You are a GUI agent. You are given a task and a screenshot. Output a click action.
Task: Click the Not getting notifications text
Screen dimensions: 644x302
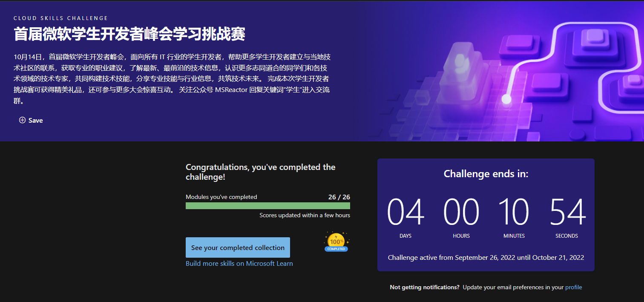(x=425, y=287)
